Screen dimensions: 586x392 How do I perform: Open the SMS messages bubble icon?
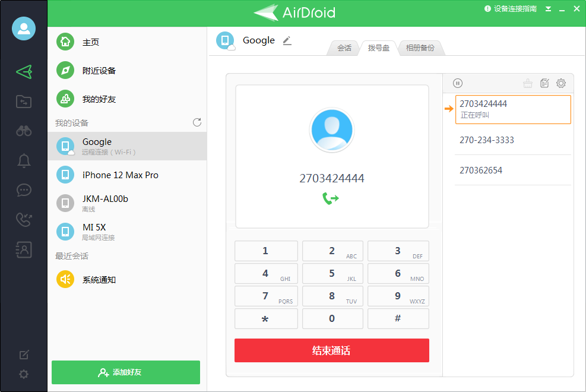24,190
